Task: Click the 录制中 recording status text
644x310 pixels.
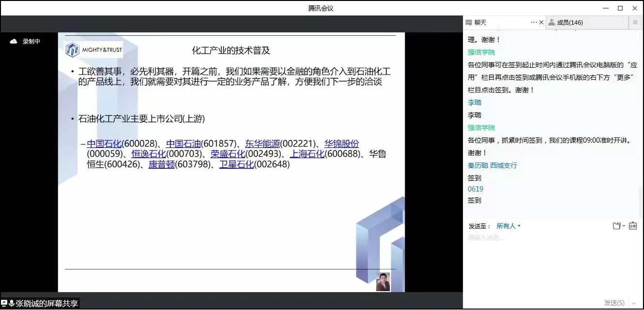Action: (x=31, y=42)
